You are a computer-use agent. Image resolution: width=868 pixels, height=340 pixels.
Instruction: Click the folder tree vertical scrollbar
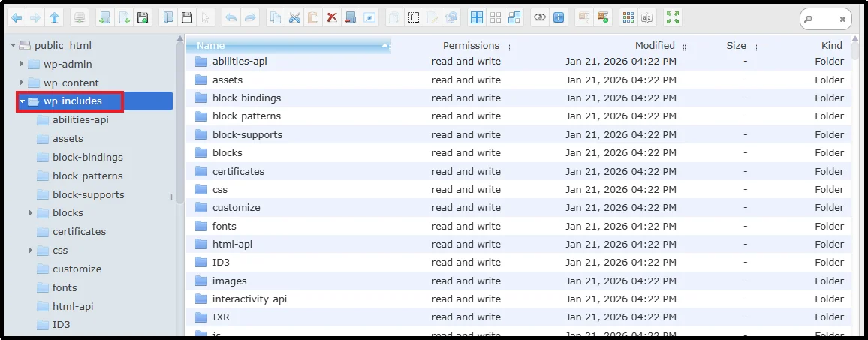[x=180, y=122]
